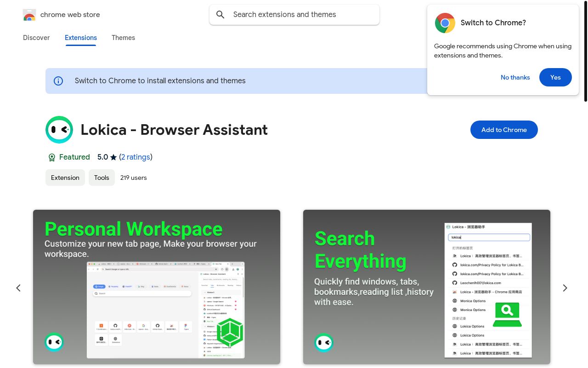Switch to the Themes tab
The height and width of the screenshot is (368, 588).
click(123, 38)
